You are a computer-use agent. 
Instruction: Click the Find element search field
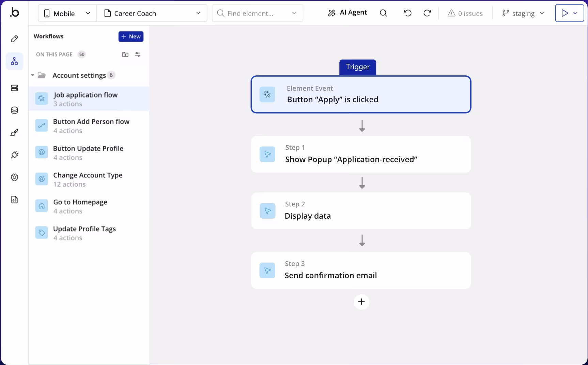click(257, 13)
